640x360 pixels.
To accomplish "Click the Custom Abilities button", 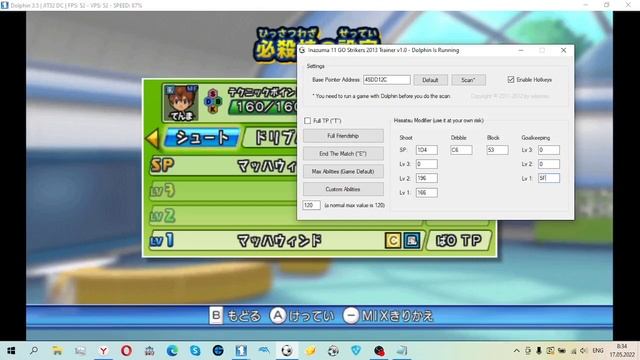I will [x=343, y=189].
